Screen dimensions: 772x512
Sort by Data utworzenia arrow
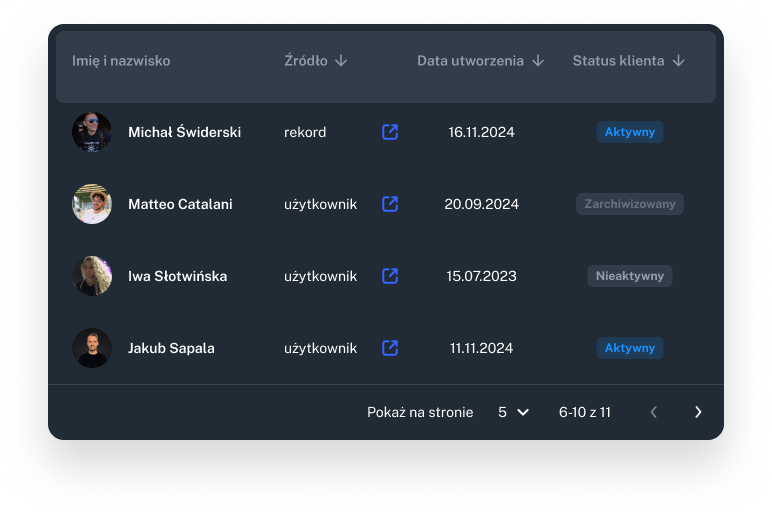pyautogui.click(x=538, y=61)
